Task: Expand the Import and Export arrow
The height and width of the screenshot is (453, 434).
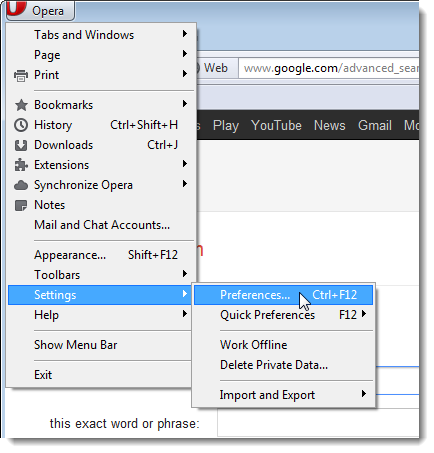Action: coord(364,394)
